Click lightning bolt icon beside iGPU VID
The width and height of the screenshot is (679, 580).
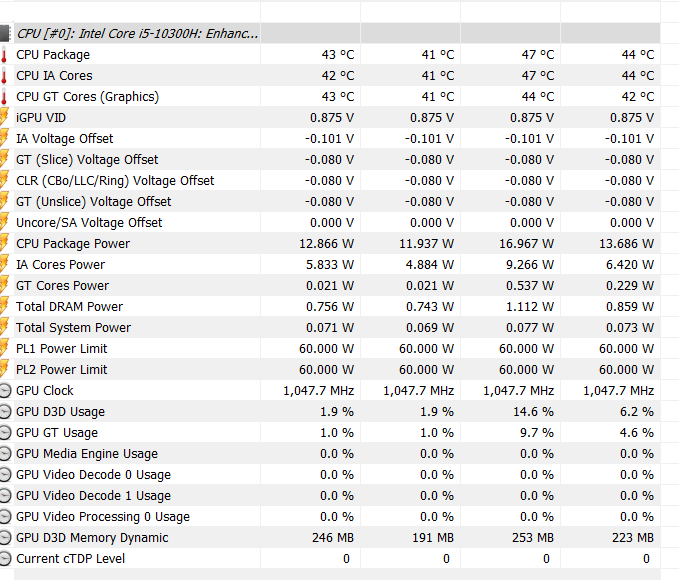click(x=4, y=118)
